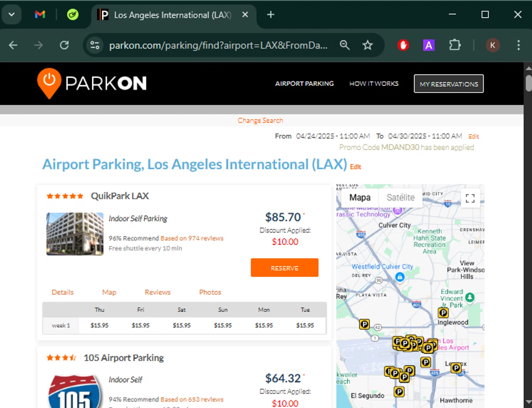Bookmark this page with the star

(x=367, y=45)
